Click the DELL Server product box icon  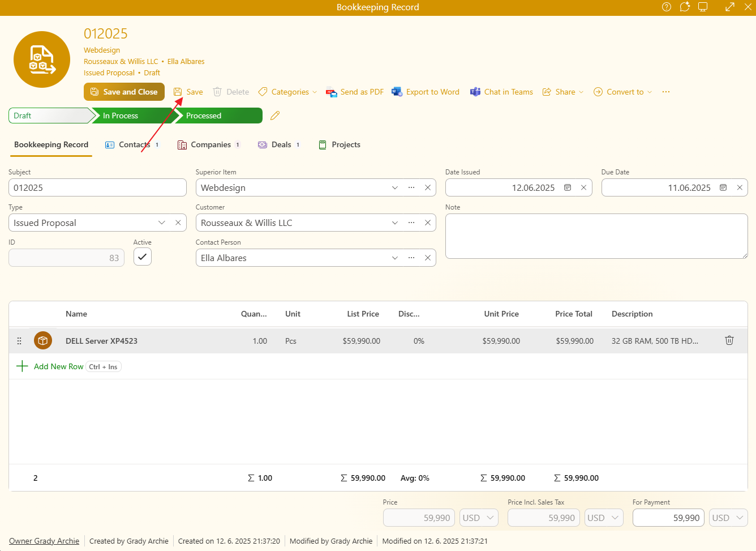(43, 340)
